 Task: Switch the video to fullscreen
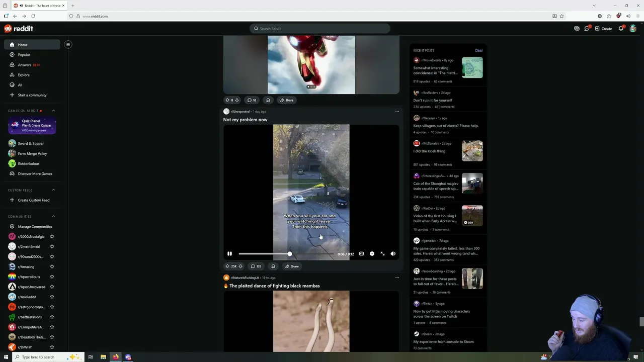pos(382,254)
